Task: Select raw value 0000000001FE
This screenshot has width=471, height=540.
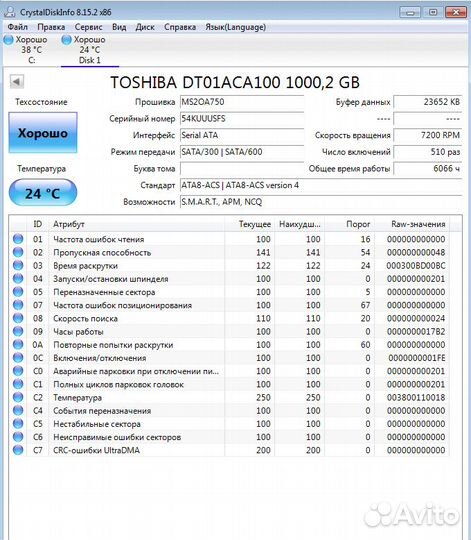Action: tap(417, 358)
